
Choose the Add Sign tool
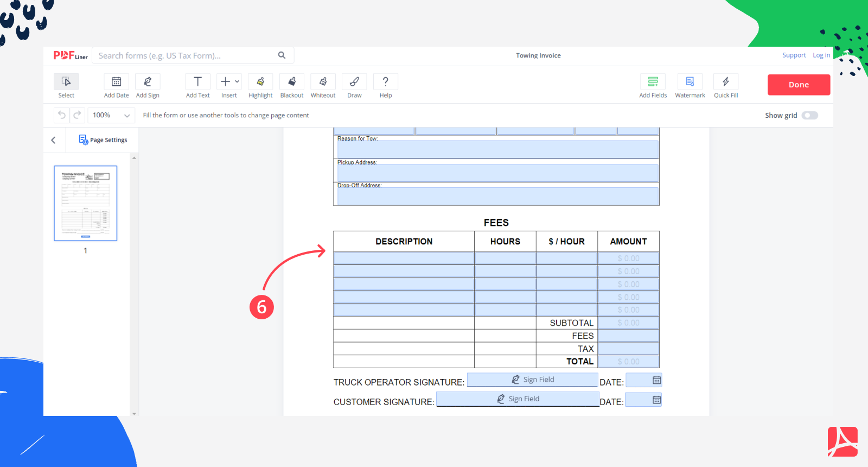pos(148,86)
